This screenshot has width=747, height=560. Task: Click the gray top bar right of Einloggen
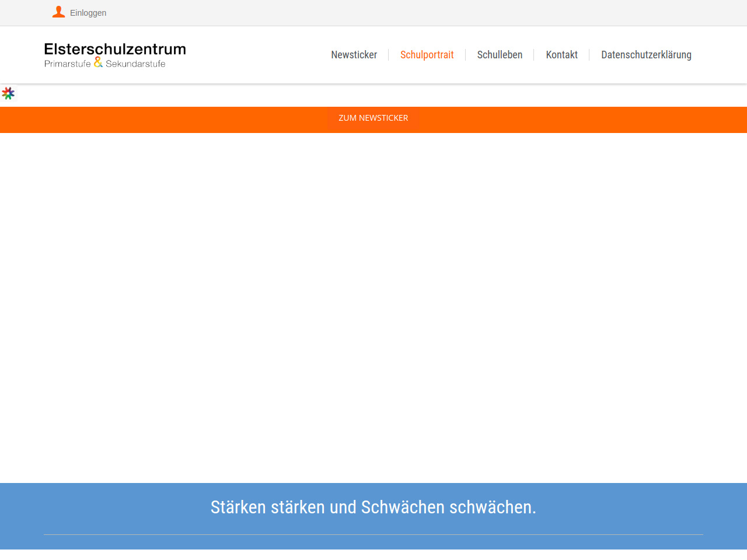409,13
